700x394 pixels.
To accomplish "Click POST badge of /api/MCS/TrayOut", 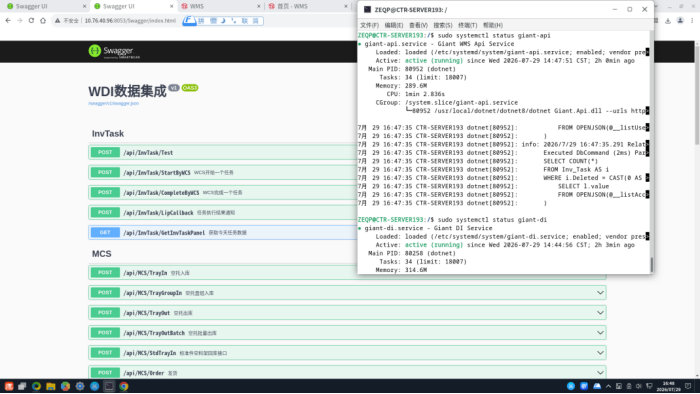I will (105, 313).
